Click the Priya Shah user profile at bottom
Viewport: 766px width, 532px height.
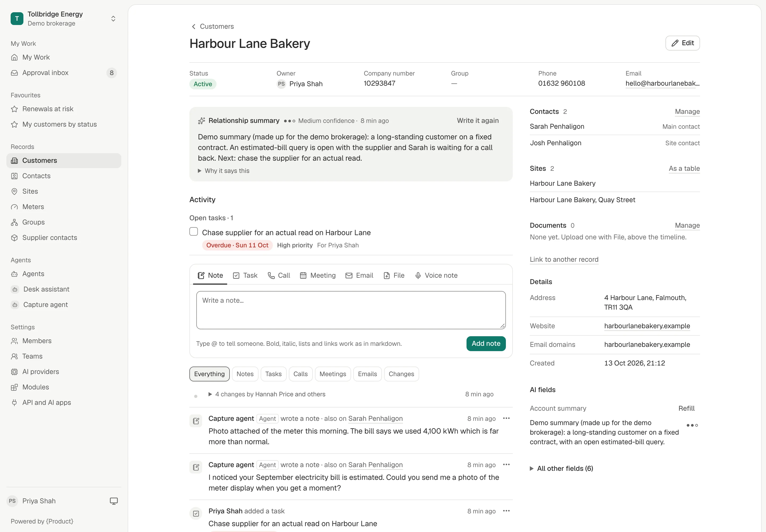click(x=32, y=501)
